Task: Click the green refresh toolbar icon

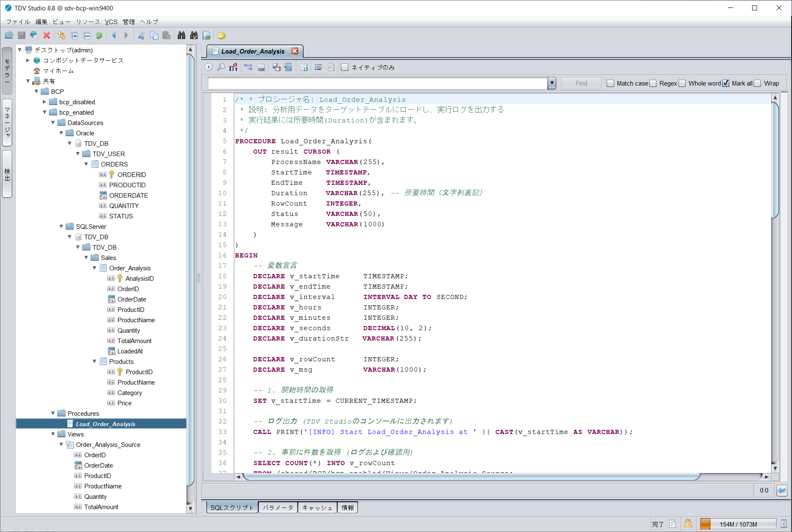Action: (x=99, y=36)
